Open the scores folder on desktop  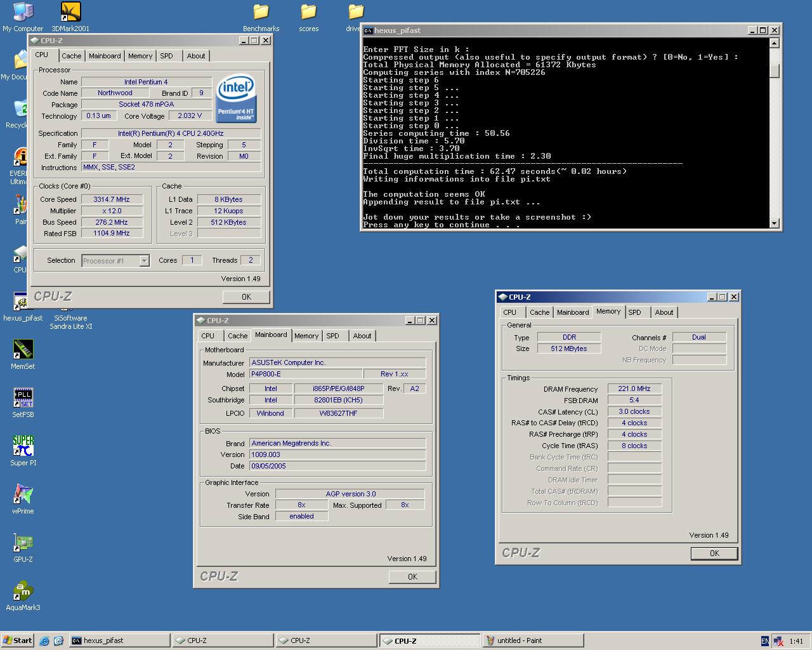tap(308, 17)
